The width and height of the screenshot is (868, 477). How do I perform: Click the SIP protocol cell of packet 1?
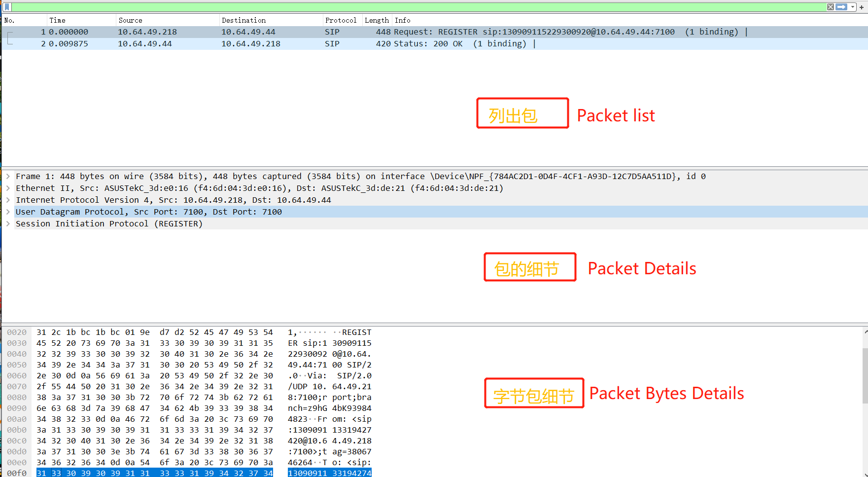point(332,32)
